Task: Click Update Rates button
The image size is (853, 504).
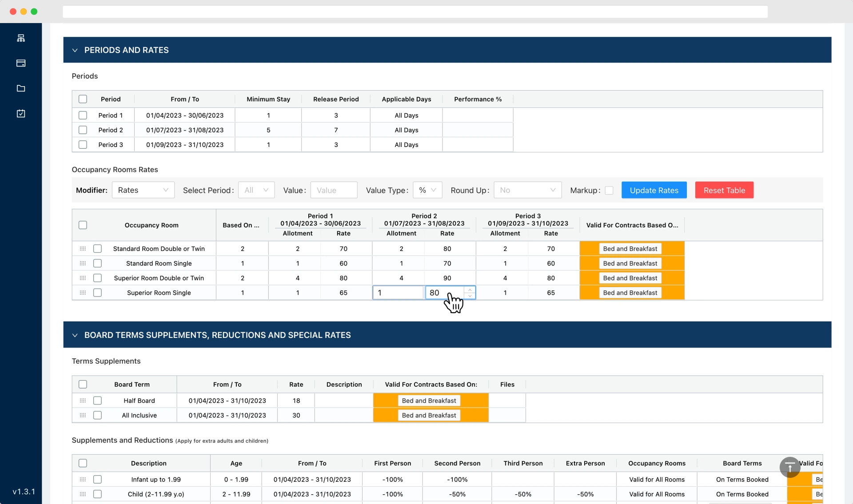Action: 654,190
